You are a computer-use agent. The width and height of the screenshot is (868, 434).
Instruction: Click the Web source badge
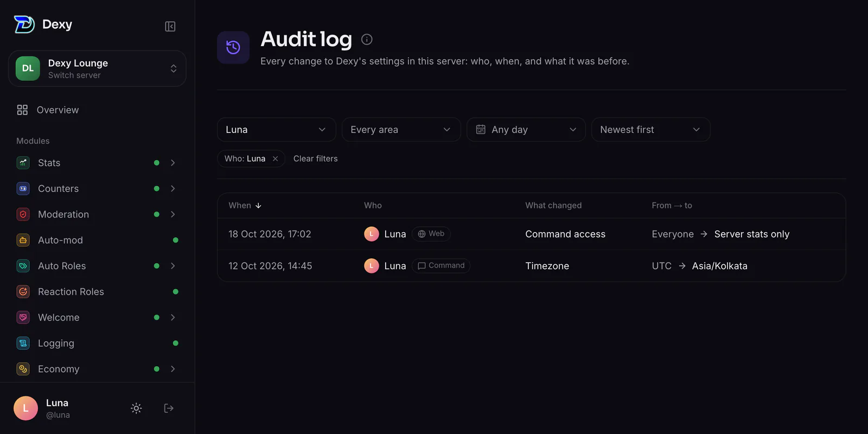431,234
